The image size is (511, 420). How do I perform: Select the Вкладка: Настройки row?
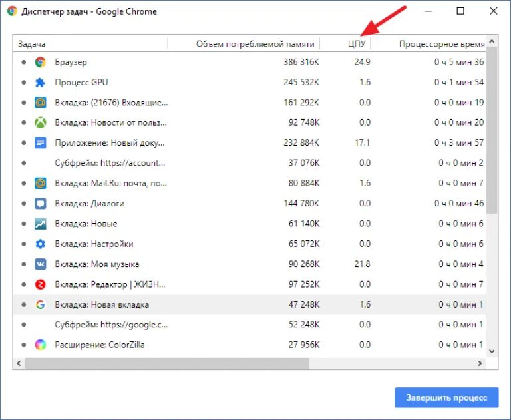click(250, 244)
